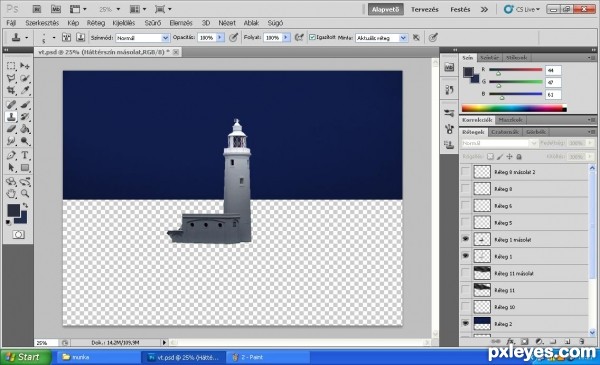
Task: Open the 2 - Paint taskbar button
Action: point(269,357)
